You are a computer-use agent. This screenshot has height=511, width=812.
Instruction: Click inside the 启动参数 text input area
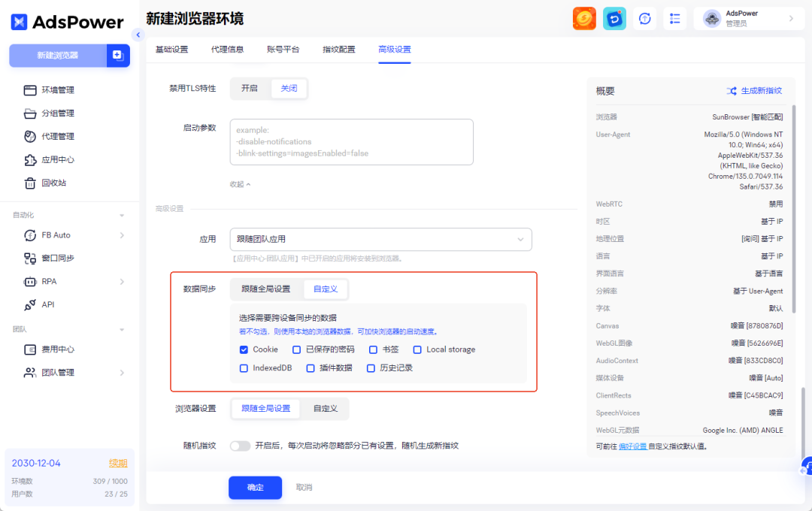pos(351,141)
